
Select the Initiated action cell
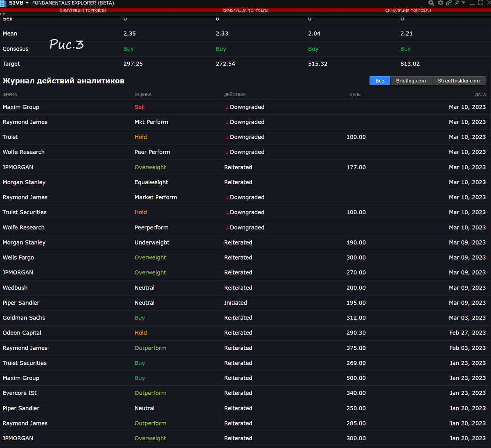point(235,303)
